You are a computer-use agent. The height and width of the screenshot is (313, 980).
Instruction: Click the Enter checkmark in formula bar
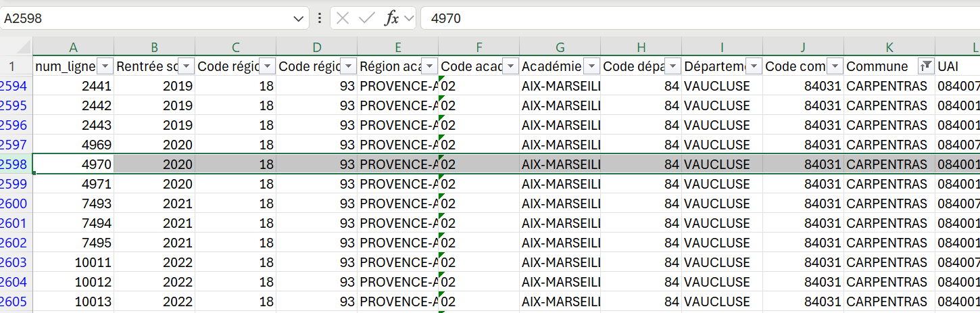pyautogui.click(x=366, y=19)
